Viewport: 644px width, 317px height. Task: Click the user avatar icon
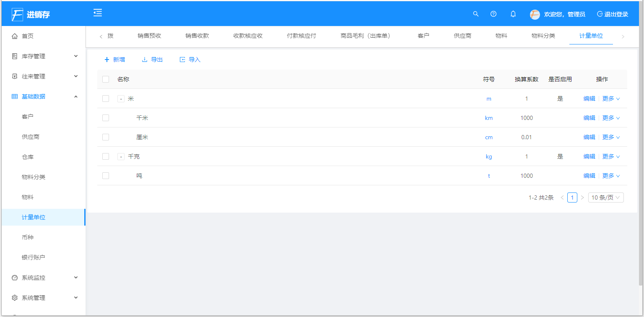tap(535, 14)
